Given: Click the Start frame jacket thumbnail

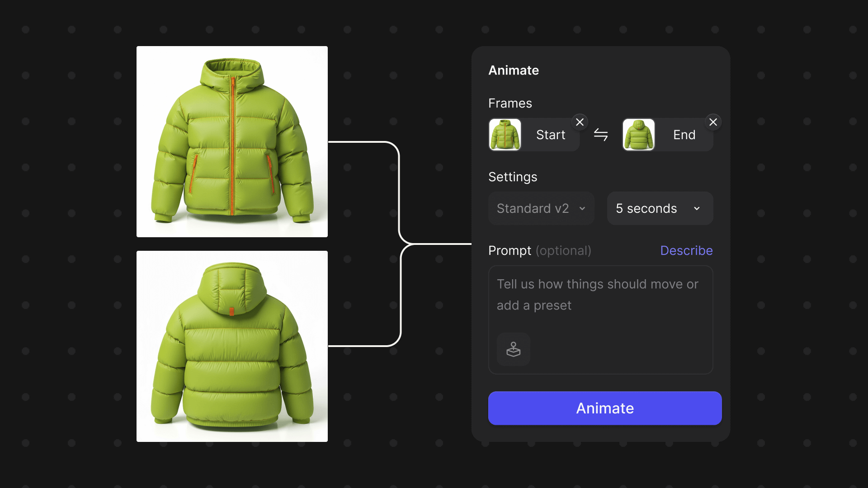Looking at the screenshot, I should coord(505,135).
